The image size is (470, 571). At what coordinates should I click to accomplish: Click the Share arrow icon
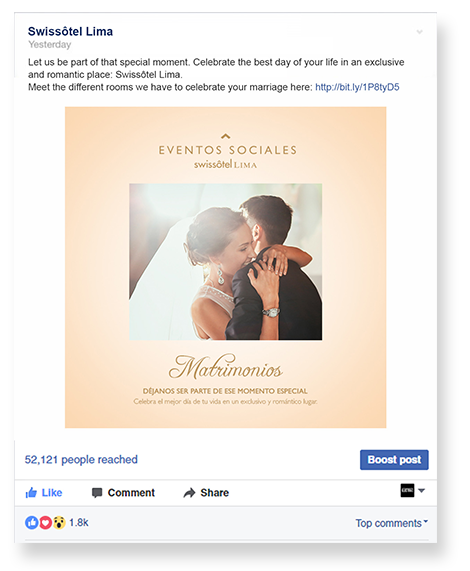[189, 493]
